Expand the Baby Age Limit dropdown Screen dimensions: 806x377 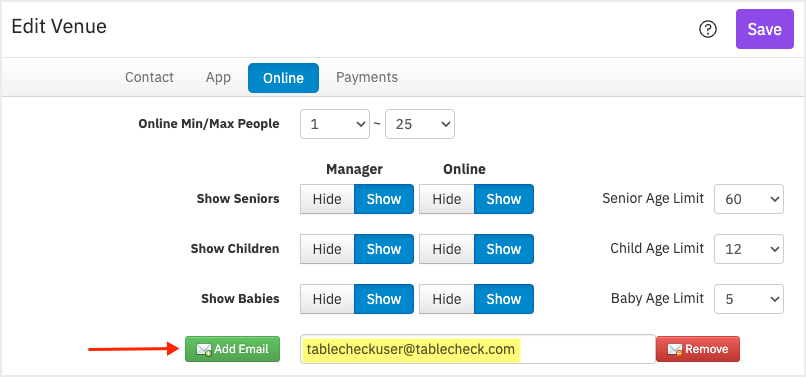[749, 299]
